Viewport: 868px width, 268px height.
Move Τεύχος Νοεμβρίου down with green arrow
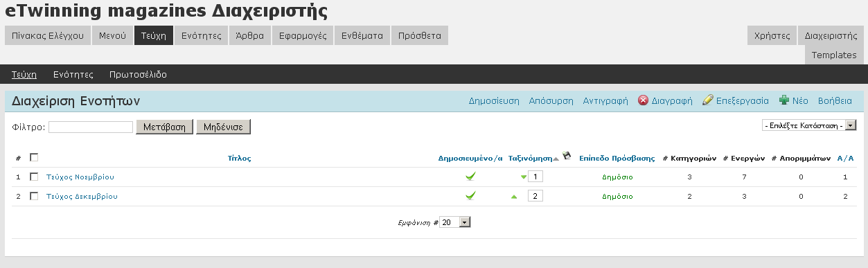point(523,177)
